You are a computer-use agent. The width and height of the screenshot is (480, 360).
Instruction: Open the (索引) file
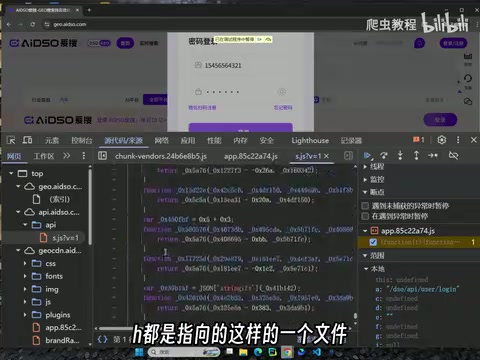click(x=59, y=199)
